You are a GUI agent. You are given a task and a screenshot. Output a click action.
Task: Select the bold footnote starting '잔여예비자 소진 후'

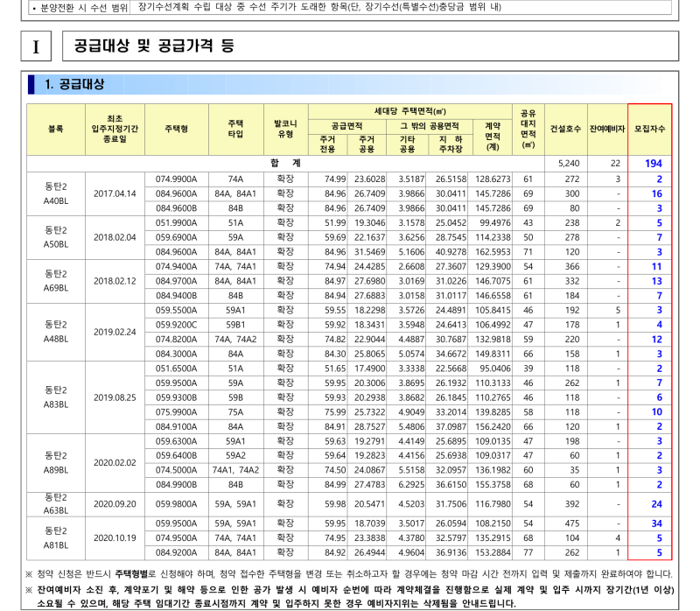pyautogui.click(x=349, y=596)
